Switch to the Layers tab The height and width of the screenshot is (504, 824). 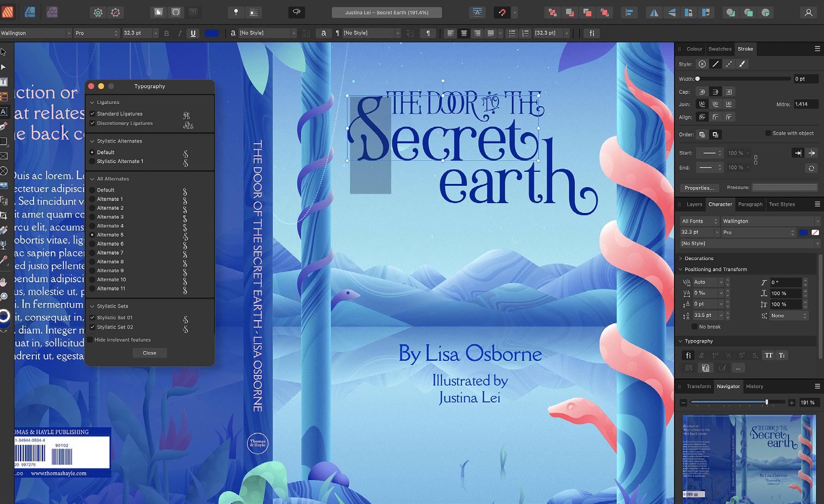(694, 204)
